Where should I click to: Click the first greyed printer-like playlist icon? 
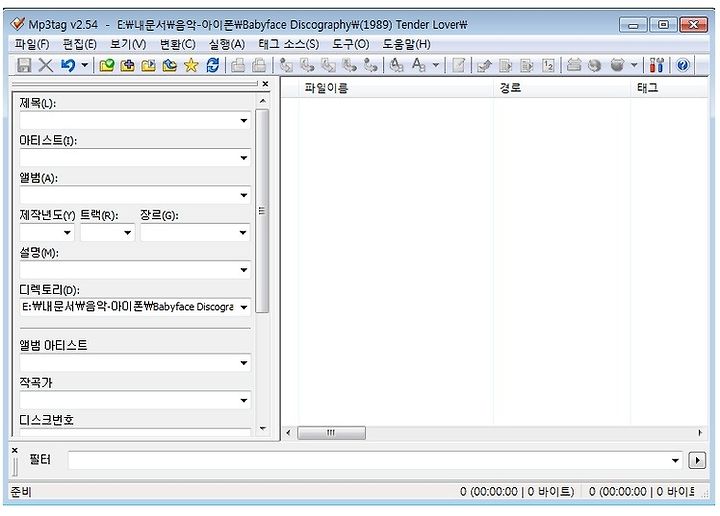tap(238, 65)
